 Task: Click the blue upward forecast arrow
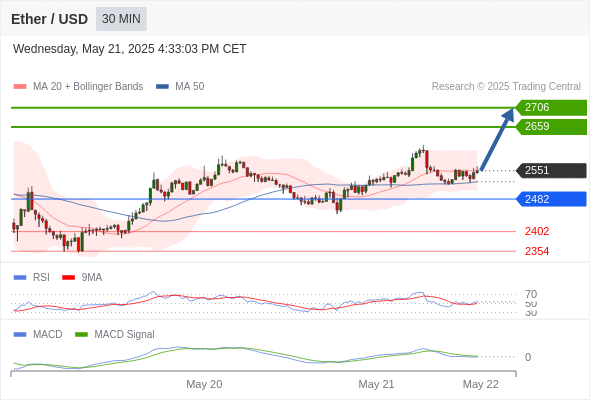(x=497, y=140)
